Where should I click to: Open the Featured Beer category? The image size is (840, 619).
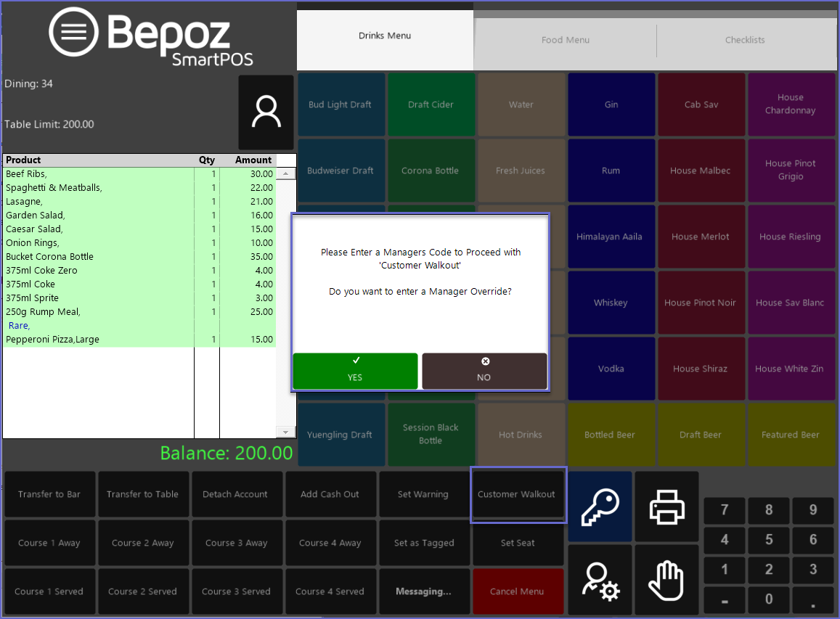coord(790,435)
